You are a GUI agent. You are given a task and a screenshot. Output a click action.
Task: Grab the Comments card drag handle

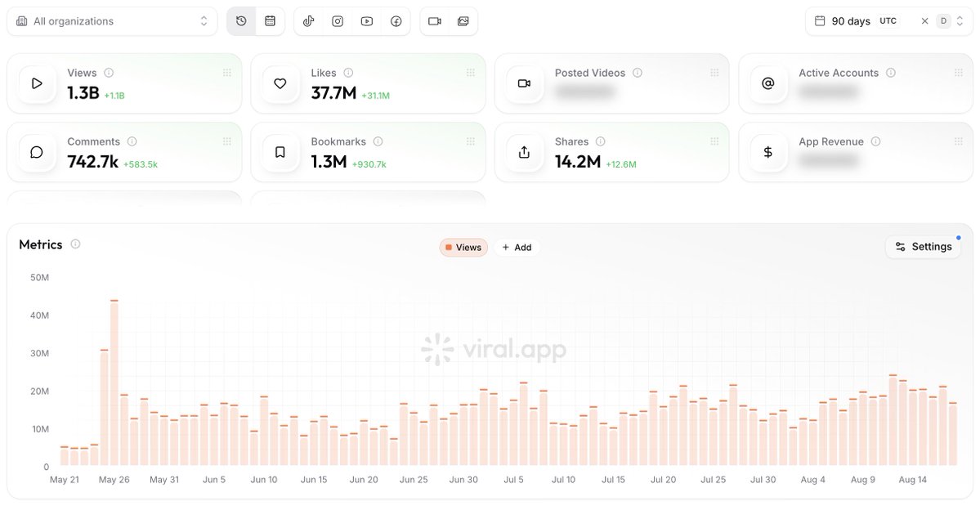point(227,142)
